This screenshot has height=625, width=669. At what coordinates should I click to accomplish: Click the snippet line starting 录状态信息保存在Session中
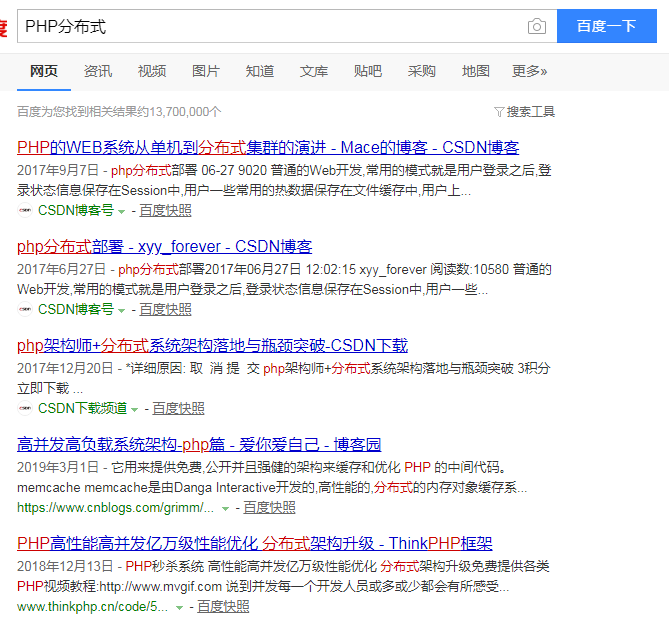pyautogui.click(x=244, y=190)
